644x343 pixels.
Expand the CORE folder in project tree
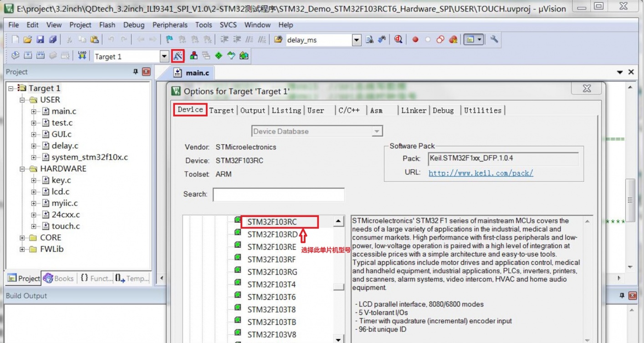(22, 237)
